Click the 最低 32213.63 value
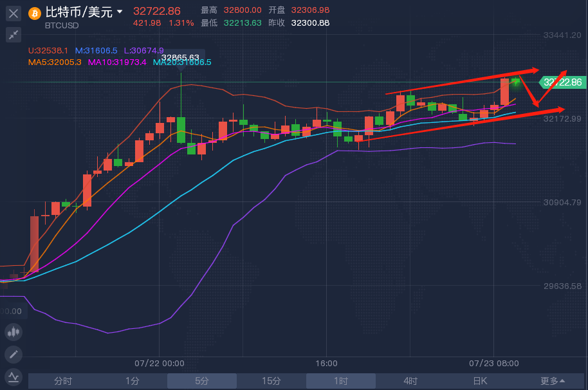Image resolution: width=588 pixels, height=390 pixels. tap(243, 23)
